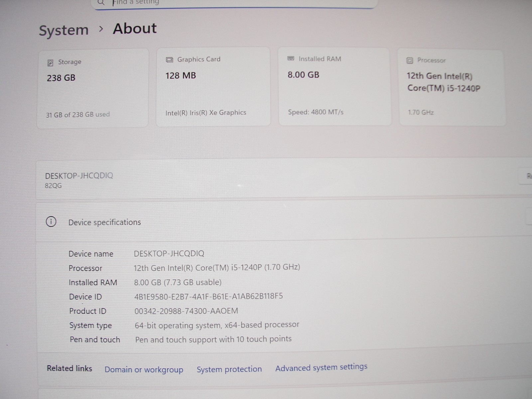532x399 pixels.
Task: Click the Product ID label
Action: pos(88,311)
